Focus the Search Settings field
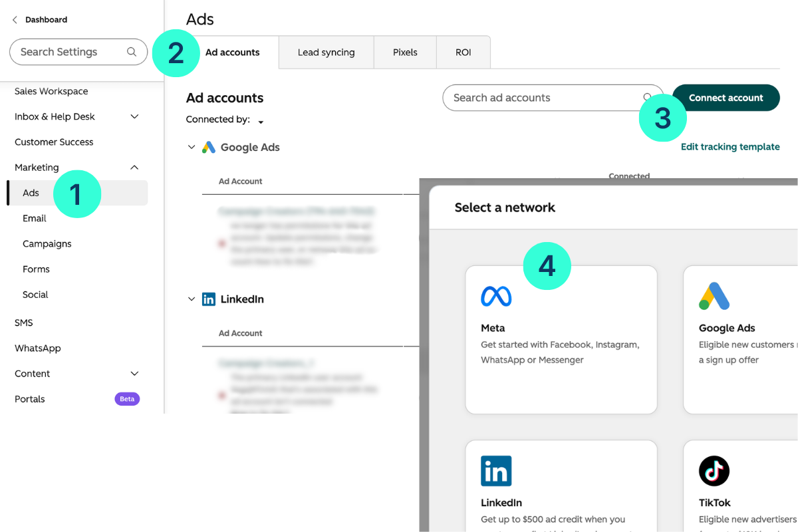This screenshot has width=798, height=532. pyautogui.click(x=78, y=52)
